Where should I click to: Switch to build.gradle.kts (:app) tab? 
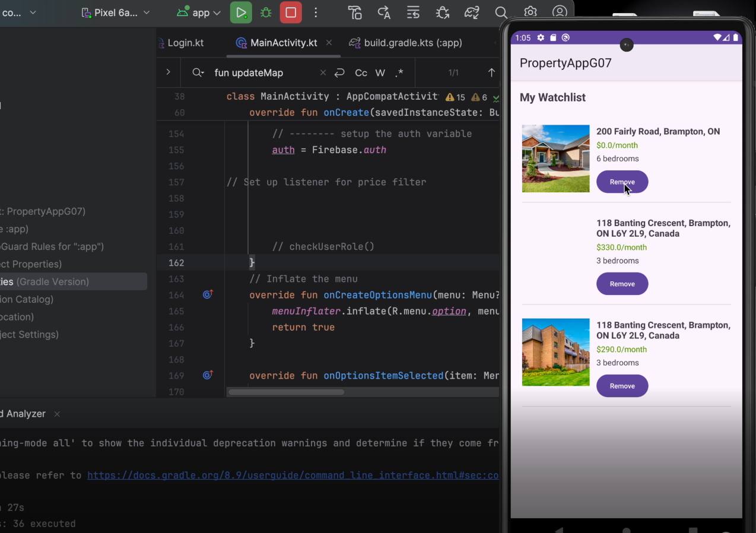[x=412, y=43]
